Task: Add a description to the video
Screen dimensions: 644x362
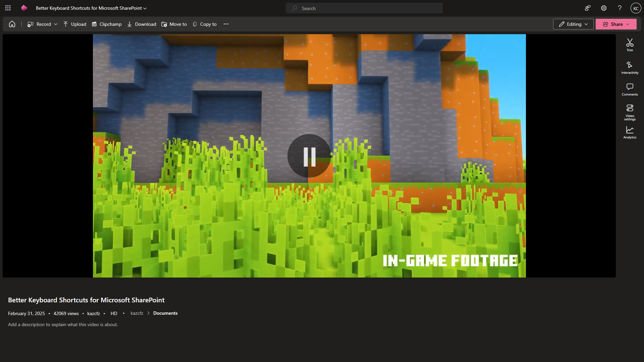Action: tap(63, 324)
